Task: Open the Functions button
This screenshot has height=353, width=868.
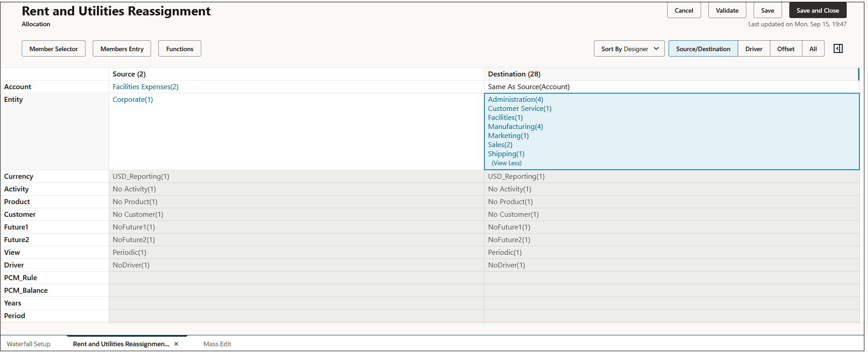Action: coord(180,49)
